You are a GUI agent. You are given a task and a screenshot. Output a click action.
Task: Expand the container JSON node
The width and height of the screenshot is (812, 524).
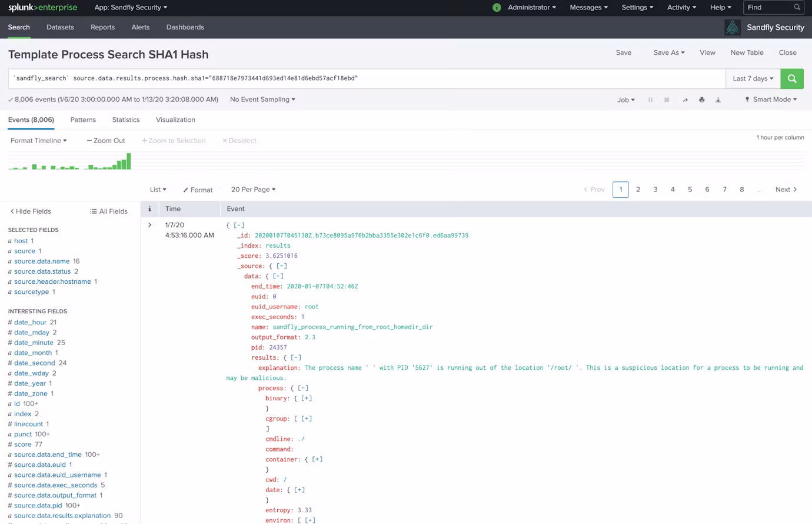tap(317, 459)
